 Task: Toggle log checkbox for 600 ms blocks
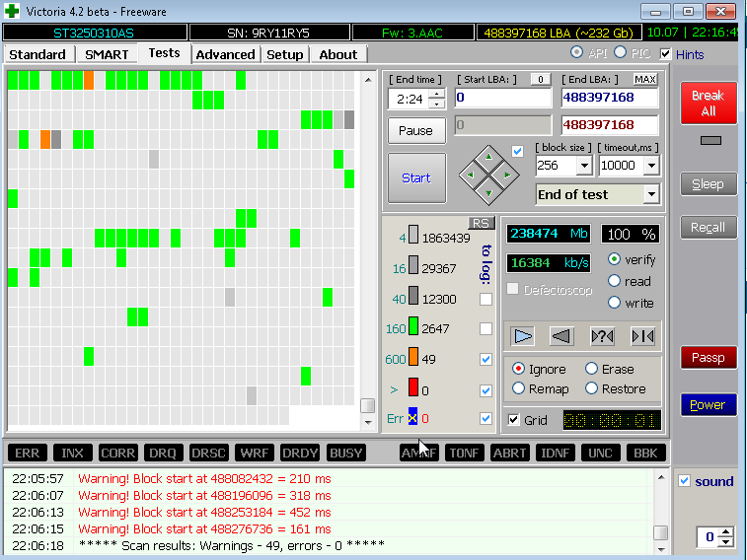pyautogui.click(x=486, y=359)
